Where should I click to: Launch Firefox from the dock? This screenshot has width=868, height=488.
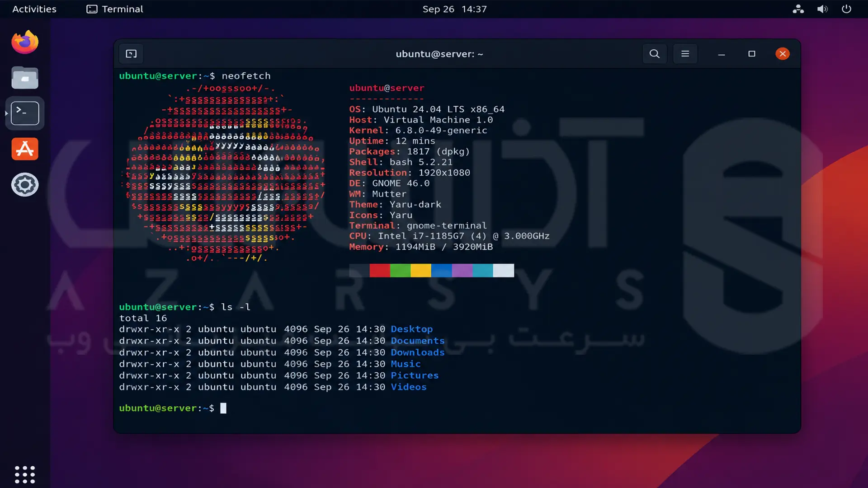(25, 42)
